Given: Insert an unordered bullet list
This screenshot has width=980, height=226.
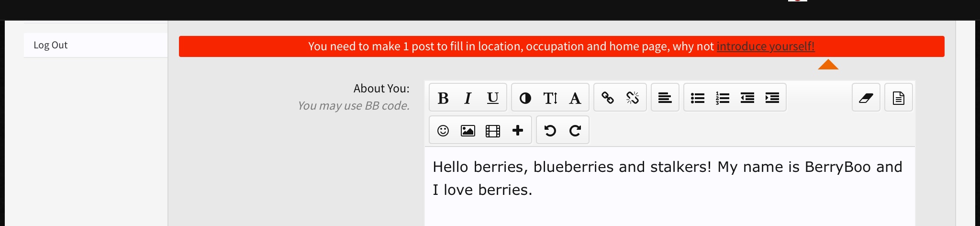Looking at the screenshot, I should click(x=698, y=98).
